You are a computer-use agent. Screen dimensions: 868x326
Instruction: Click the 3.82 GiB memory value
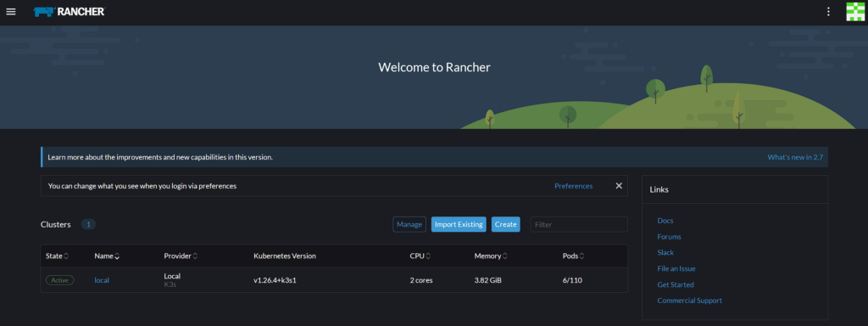pos(488,280)
